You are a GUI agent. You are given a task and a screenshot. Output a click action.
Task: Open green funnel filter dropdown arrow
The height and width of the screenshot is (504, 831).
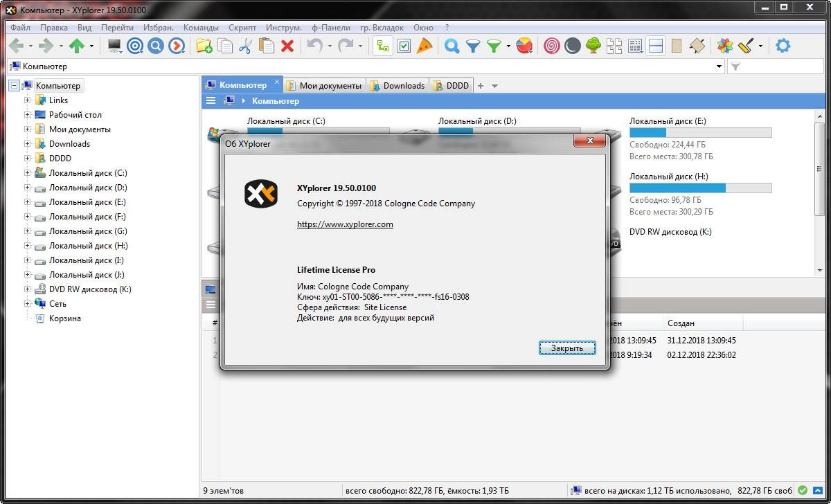pos(508,46)
